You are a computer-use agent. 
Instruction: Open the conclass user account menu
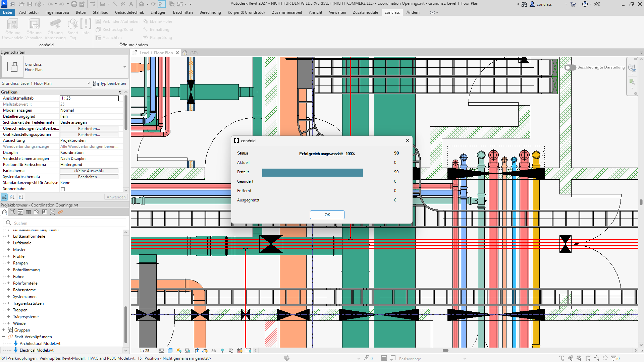tap(548, 4)
